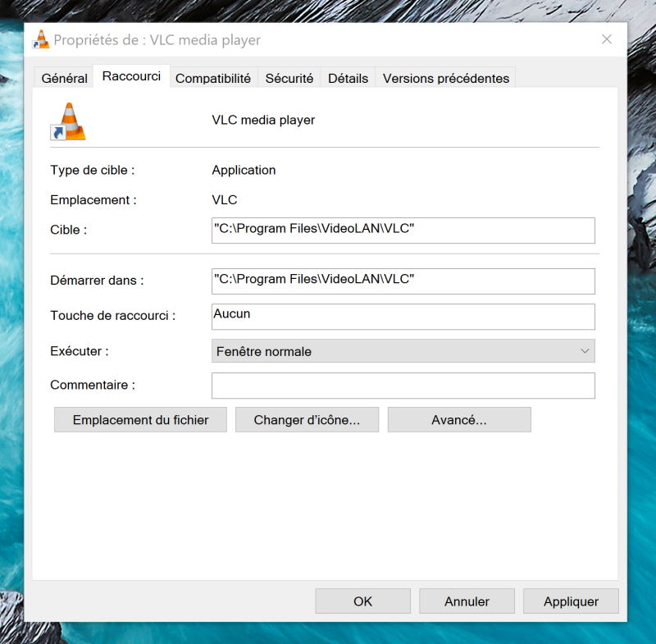Image resolution: width=656 pixels, height=644 pixels.
Task: Click the Exécuter label
Action: click(x=80, y=350)
